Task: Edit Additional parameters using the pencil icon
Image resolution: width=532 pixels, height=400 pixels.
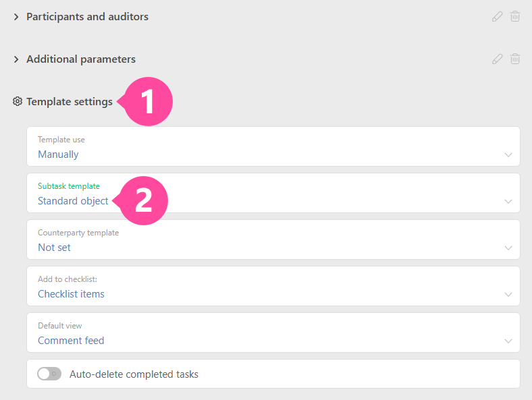Action: point(498,59)
